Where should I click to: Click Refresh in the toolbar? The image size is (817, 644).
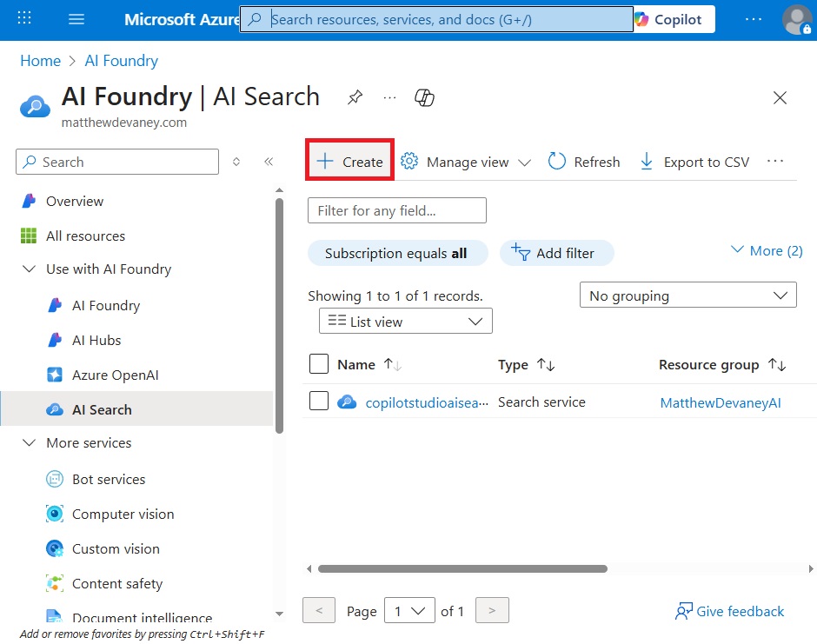(584, 162)
